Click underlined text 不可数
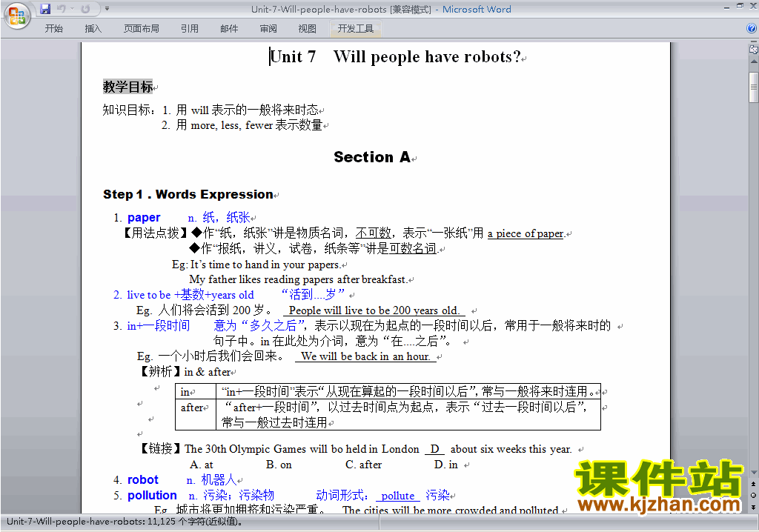759x532 pixels. tap(374, 233)
